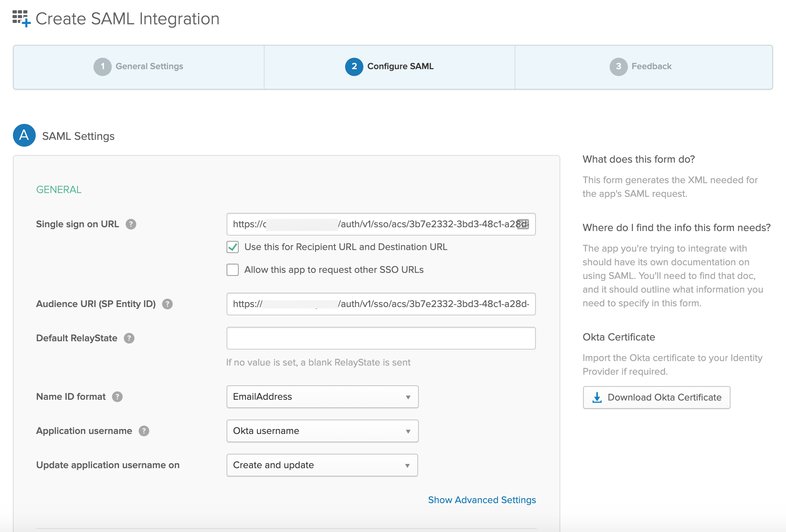786x532 pixels.
Task: Click 'What does this form do?' heading
Action: tap(639, 159)
